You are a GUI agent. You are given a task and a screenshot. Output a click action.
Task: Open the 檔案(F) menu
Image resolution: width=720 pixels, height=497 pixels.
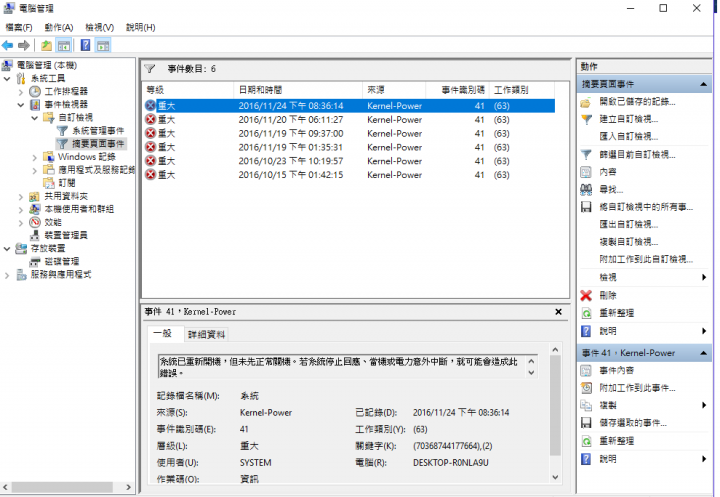point(19,28)
